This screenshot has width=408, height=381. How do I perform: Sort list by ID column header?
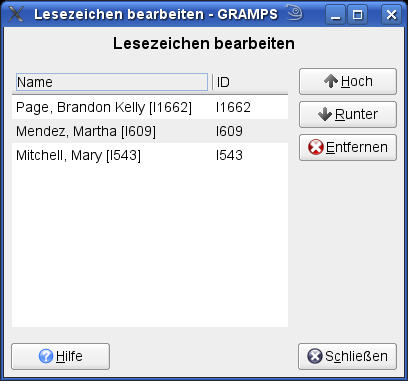point(250,82)
